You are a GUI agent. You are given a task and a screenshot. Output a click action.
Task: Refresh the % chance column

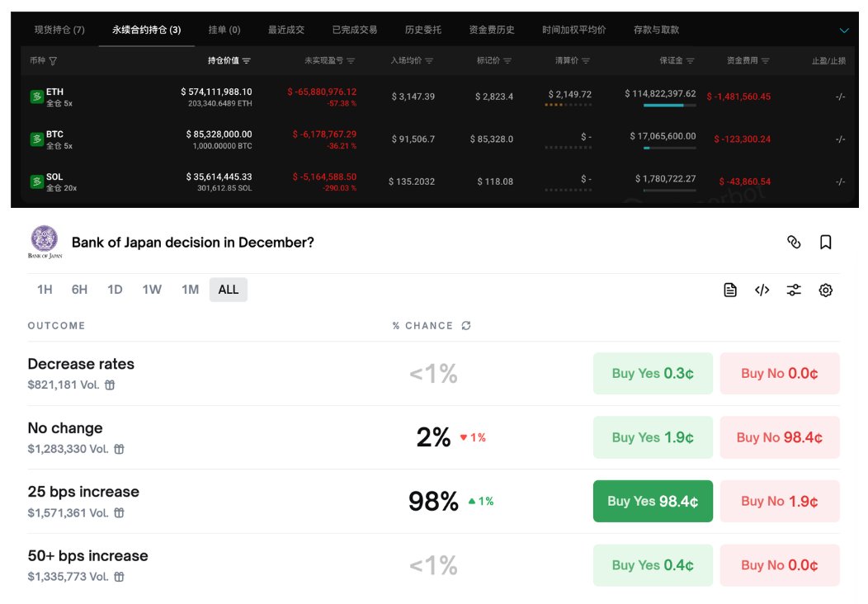466,326
